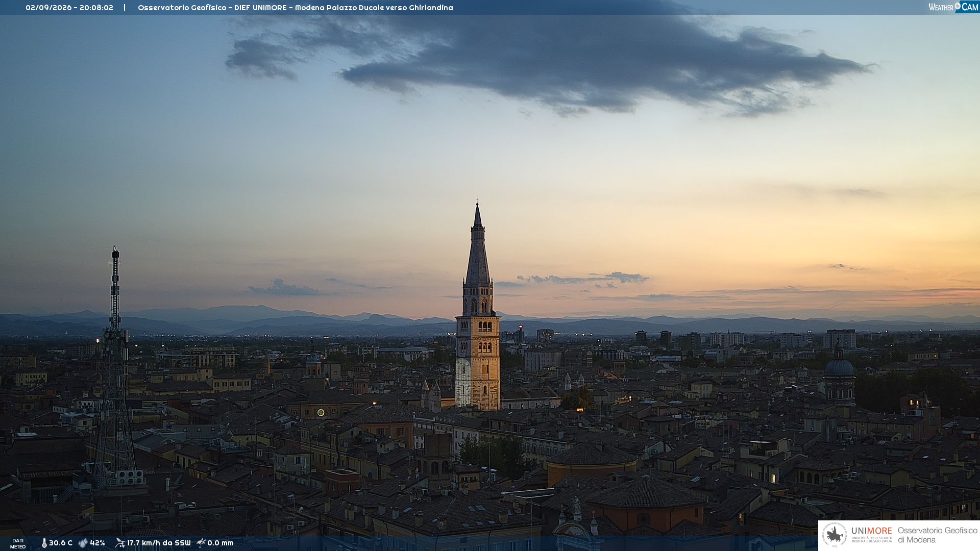This screenshot has height=551, width=980.
Task: Open the UNIMORE orange wordmark link
Action: (872, 531)
